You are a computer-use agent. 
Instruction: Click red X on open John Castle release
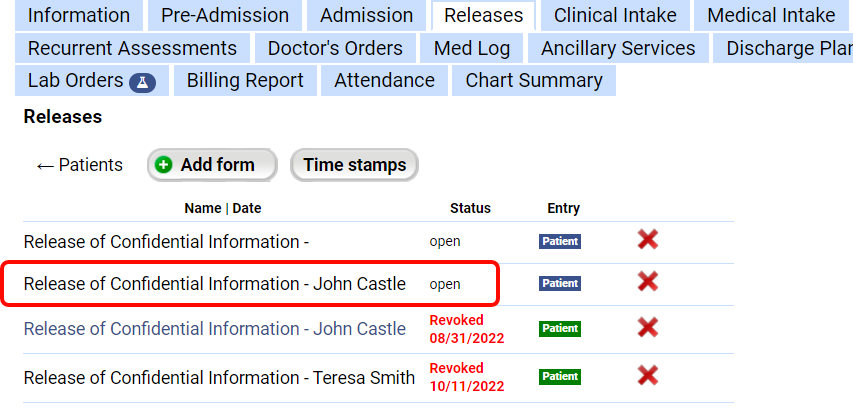coord(647,281)
